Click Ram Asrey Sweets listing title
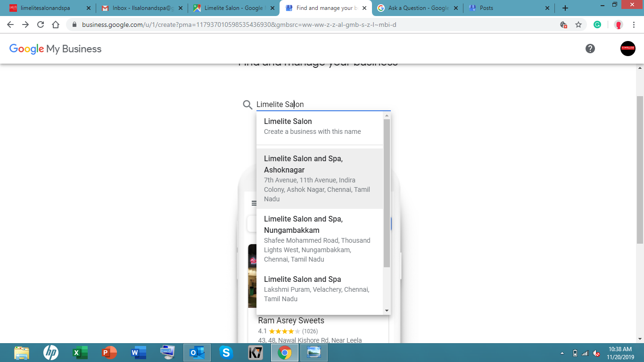Image resolution: width=644 pixels, height=362 pixels. [291, 321]
